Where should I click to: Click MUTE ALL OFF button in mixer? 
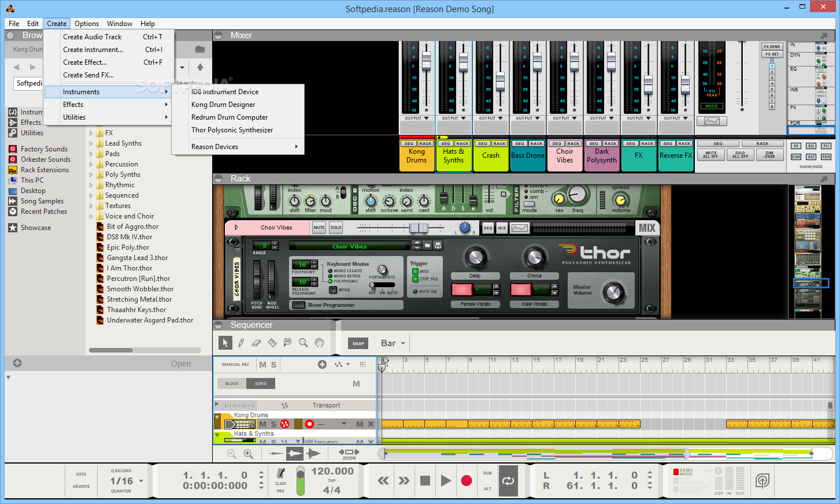(x=711, y=155)
